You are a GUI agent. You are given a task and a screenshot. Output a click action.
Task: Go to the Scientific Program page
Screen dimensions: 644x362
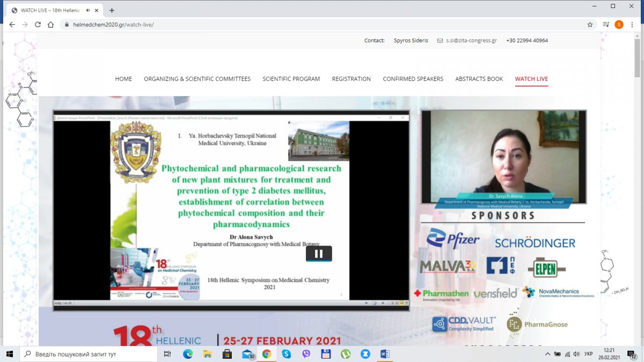click(291, 79)
